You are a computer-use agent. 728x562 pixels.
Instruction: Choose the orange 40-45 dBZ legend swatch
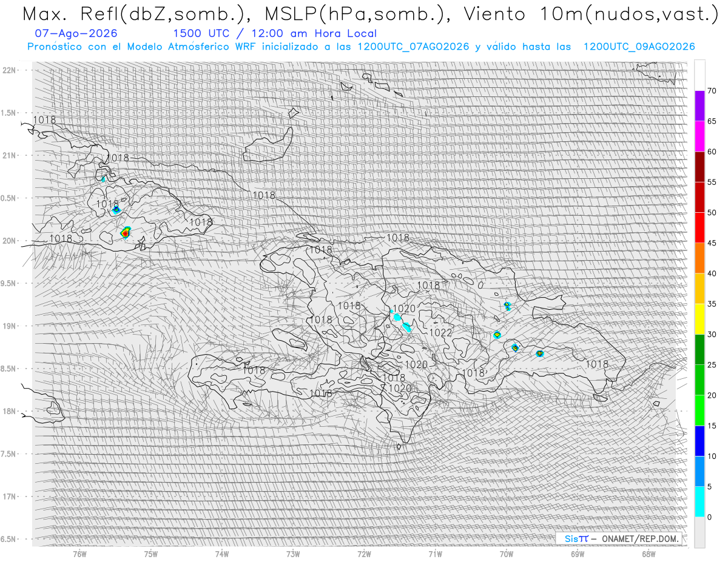(699, 258)
